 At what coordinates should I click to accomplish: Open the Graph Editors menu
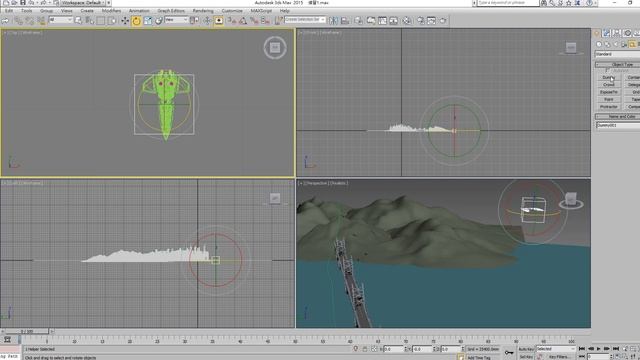coord(171,11)
